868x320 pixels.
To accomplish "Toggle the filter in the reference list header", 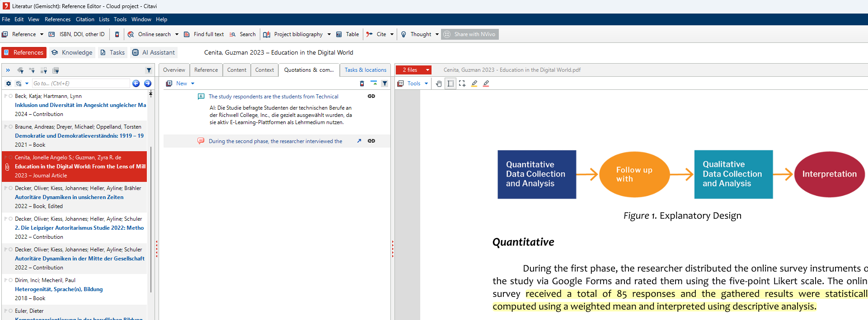I will (149, 70).
